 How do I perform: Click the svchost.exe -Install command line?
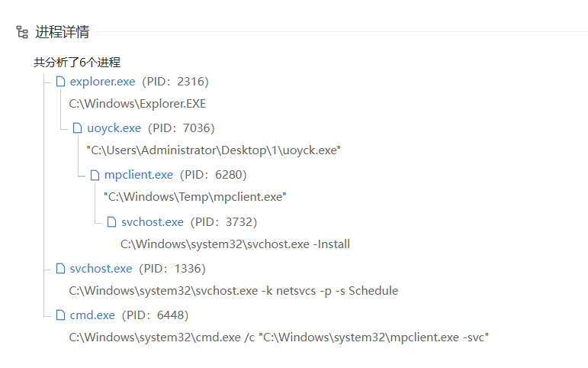click(x=235, y=244)
